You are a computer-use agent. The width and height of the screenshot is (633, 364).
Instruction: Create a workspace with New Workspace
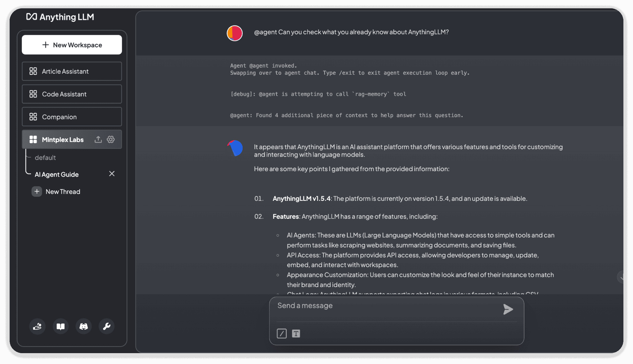(72, 45)
